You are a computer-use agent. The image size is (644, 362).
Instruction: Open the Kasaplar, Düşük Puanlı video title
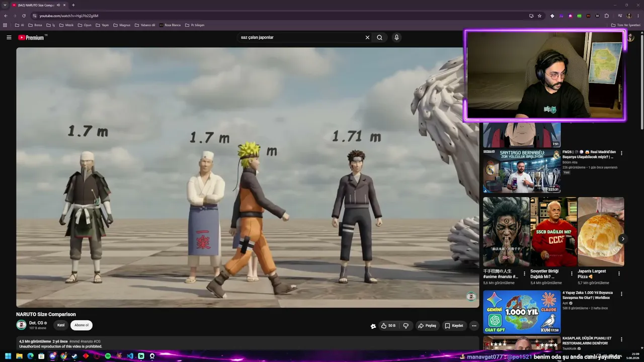(587, 340)
